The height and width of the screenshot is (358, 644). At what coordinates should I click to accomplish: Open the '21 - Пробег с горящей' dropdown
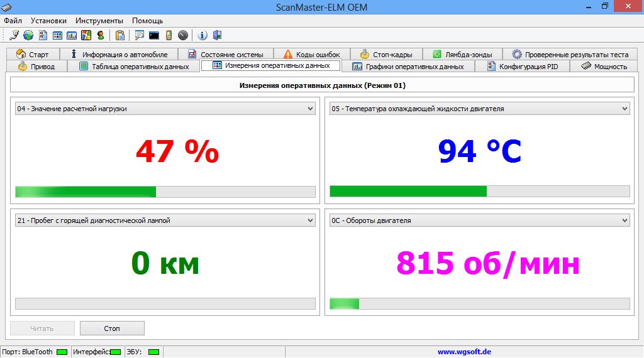click(310, 221)
